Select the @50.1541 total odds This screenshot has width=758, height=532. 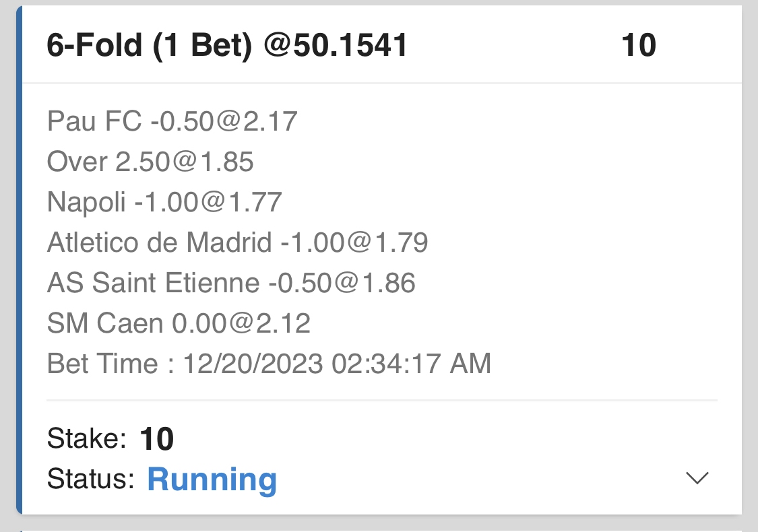point(336,46)
